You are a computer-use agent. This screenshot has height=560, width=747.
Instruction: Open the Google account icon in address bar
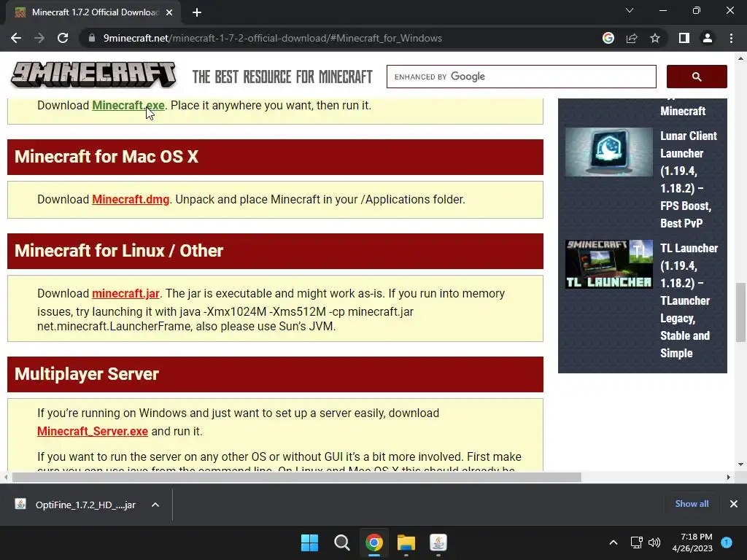[608, 38]
